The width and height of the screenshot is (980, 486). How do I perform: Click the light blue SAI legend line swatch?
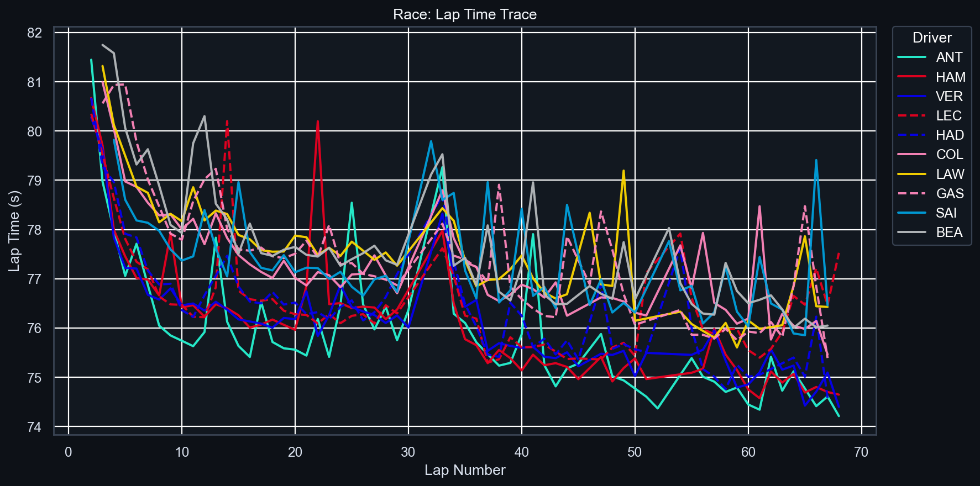(912, 213)
